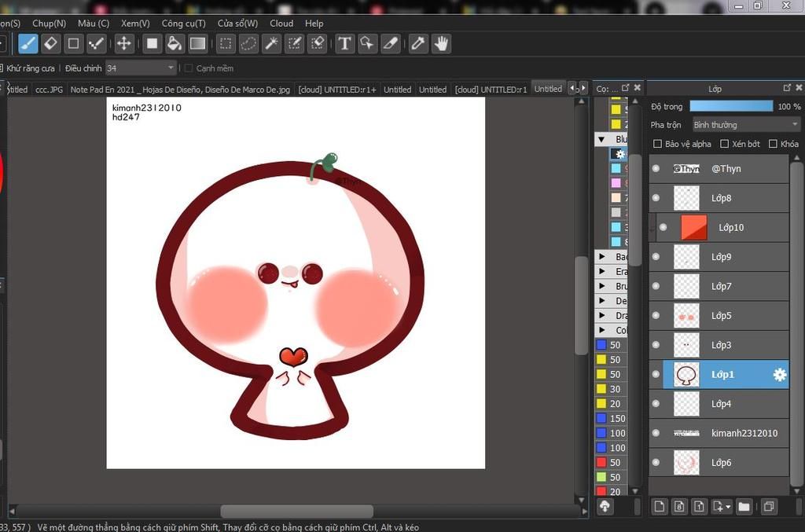Add a new layer folder
This screenshot has width=805, height=532.
(x=744, y=507)
